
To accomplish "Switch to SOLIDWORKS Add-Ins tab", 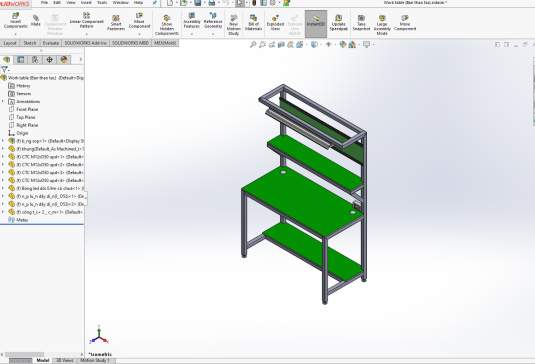I will coord(86,43).
